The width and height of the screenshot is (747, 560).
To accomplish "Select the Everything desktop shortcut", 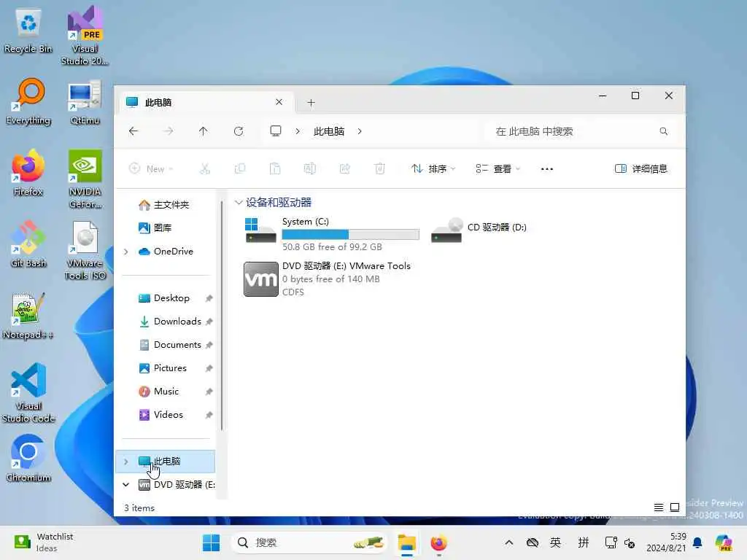I will pyautogui.click(x=28, y=101).
